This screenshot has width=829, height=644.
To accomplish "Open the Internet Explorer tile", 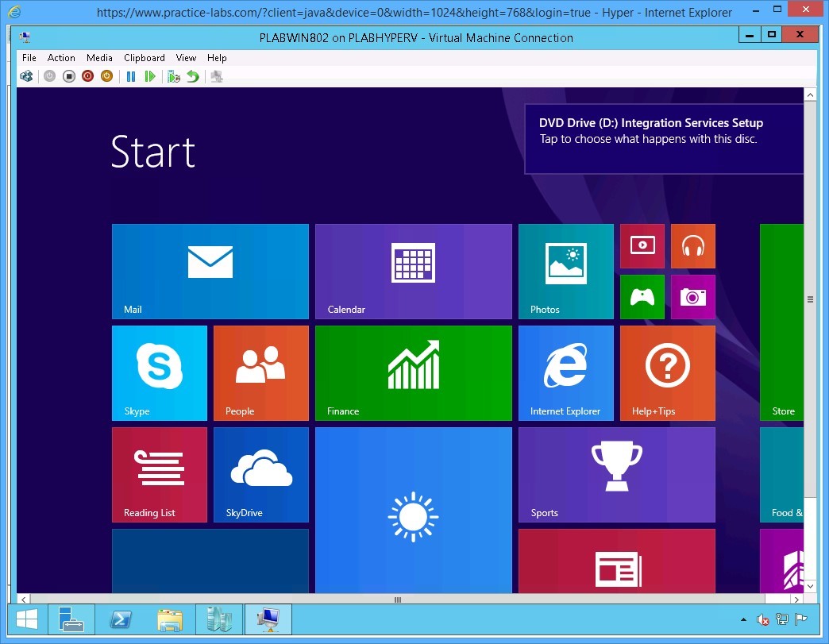I will click(565, 372).
